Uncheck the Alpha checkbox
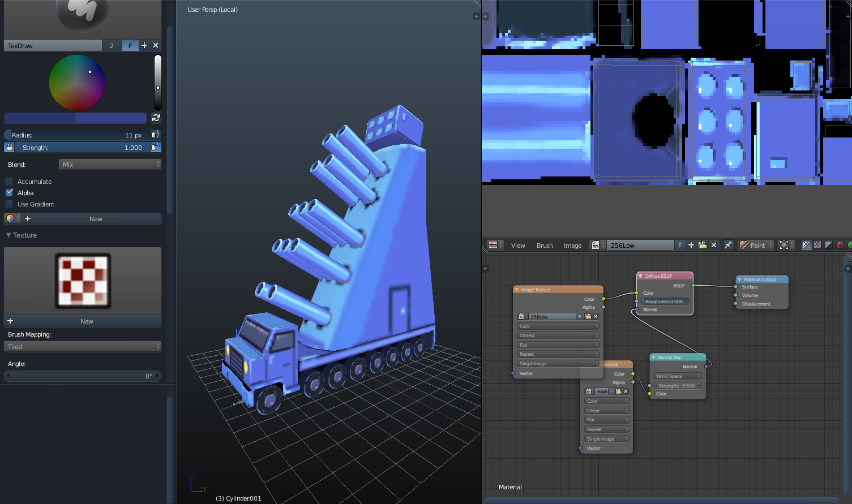 [x=9, y=193]
